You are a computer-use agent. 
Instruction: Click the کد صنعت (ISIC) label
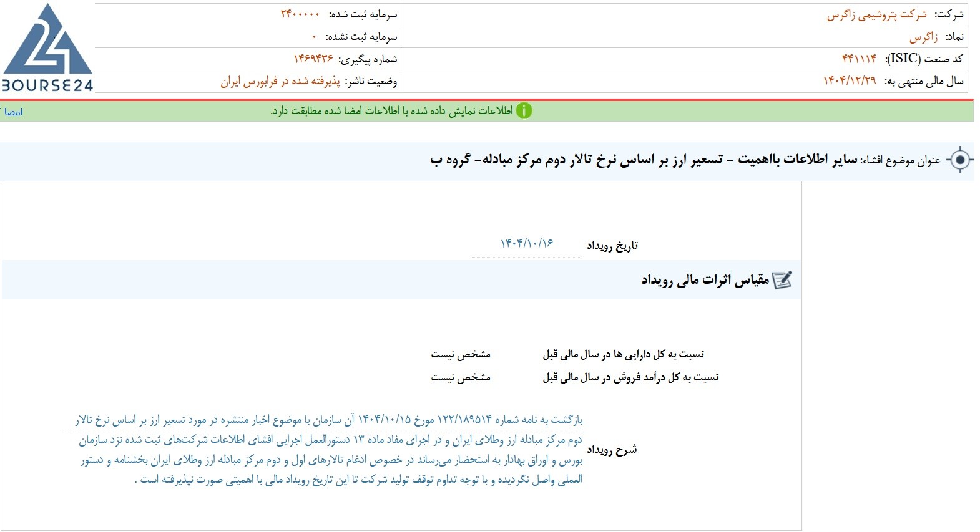(x=924, y=59)
